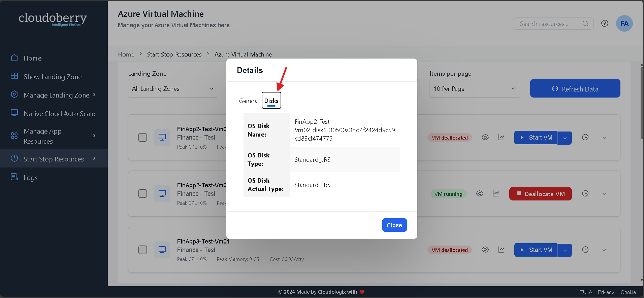Open the FA user avatar
644x298 pixels.
point(624,24)
